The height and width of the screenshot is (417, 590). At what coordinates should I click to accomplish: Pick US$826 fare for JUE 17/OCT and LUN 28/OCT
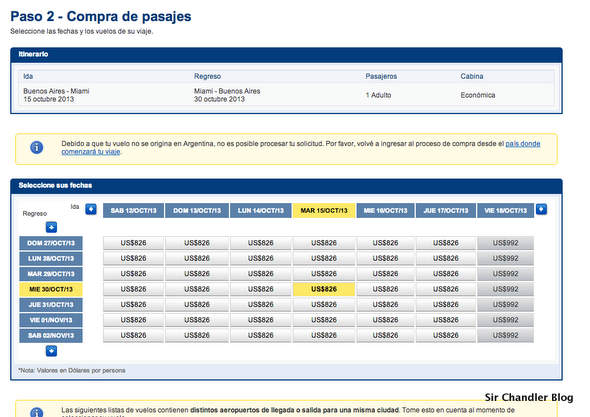click(446, 259)
